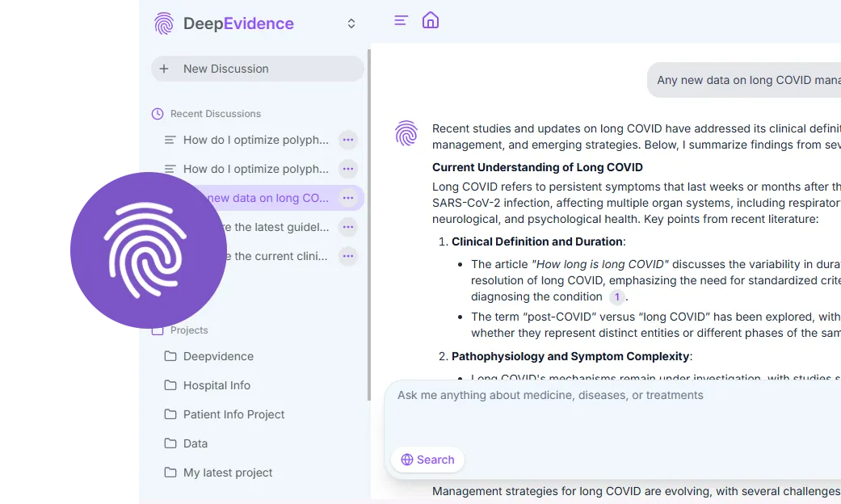Open options for the current clinical discussion
This screenshot has width=841, height=504.
pos(348,256)
